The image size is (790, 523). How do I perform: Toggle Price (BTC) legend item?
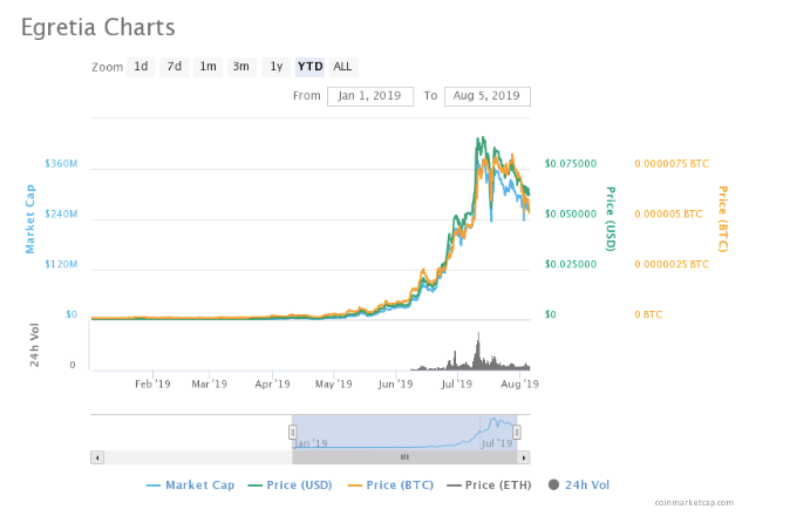coord(390,485)
